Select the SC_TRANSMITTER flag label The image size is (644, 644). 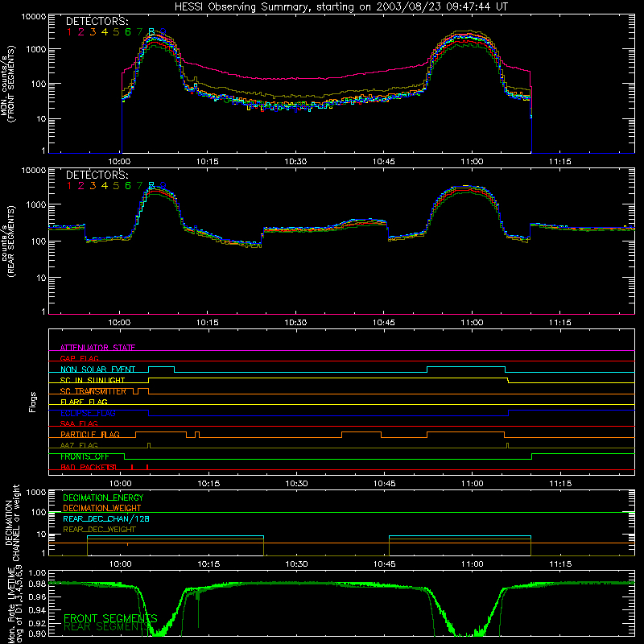coord(93,391)
